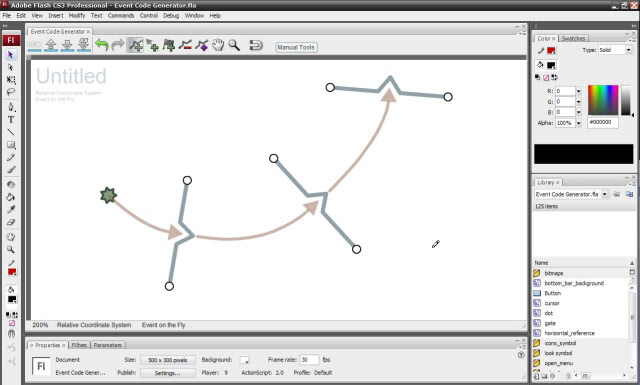640x385 pixels.
Task: Select the Line tool
Action: (x=11, y=132)
